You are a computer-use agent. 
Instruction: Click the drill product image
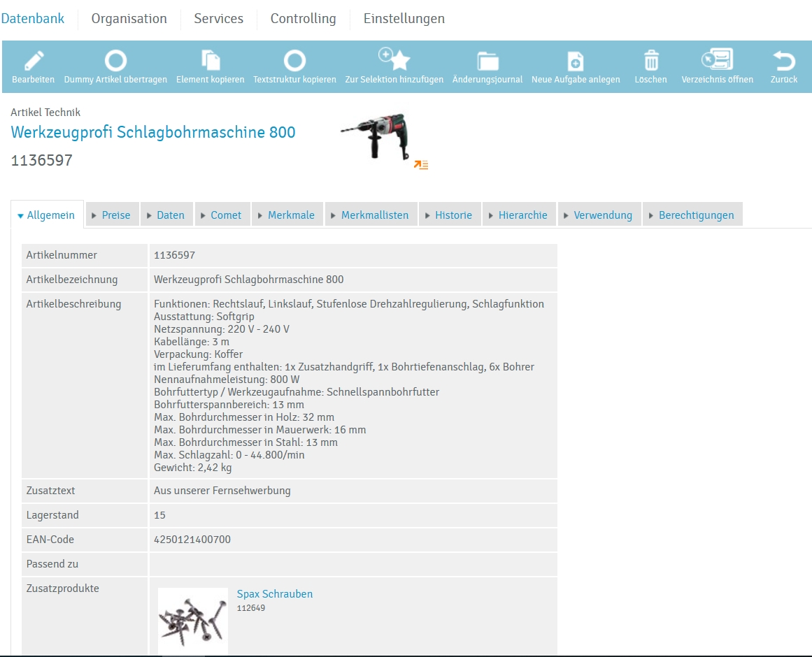(x=376, y=136)
